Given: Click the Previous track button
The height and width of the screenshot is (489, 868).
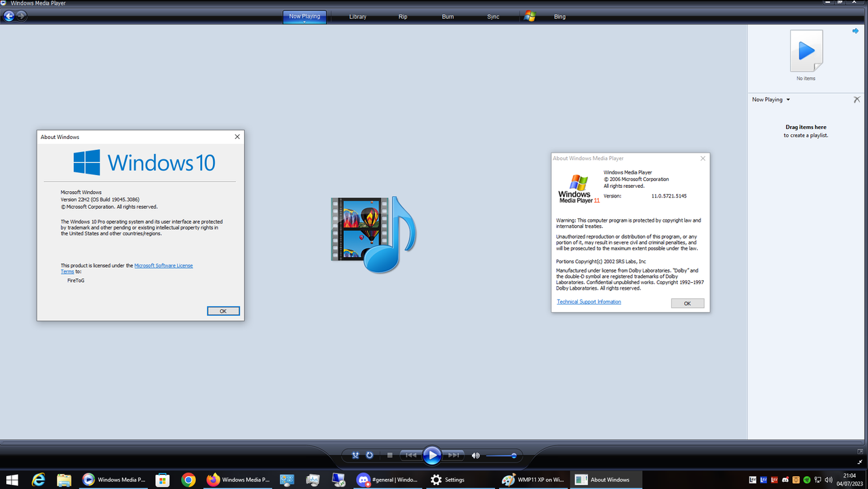Looking at the screenshot, I should click(x=411, y=456).
